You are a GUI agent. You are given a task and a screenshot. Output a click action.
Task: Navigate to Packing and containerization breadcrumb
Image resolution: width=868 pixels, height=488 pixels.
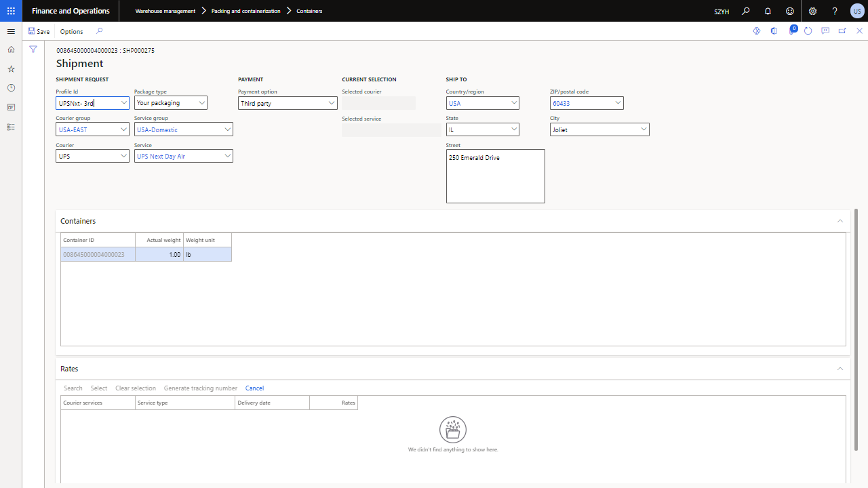pos(245,11)
